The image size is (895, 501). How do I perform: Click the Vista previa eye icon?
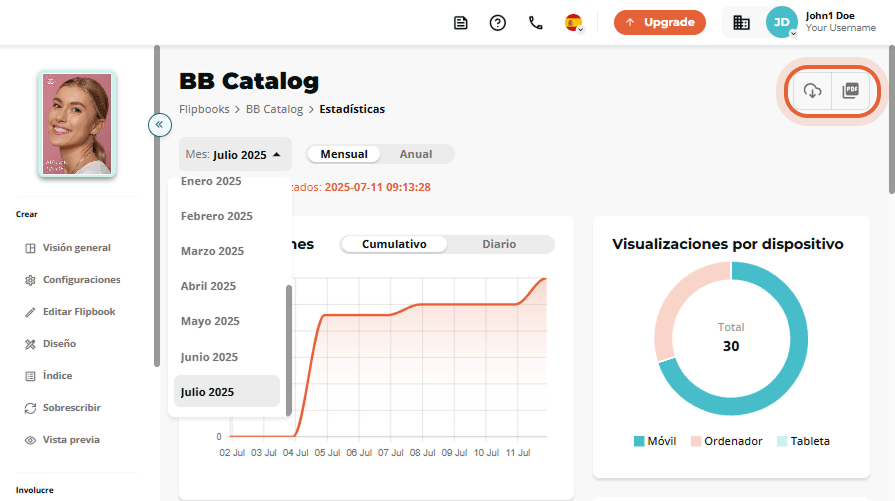point(30,441)
